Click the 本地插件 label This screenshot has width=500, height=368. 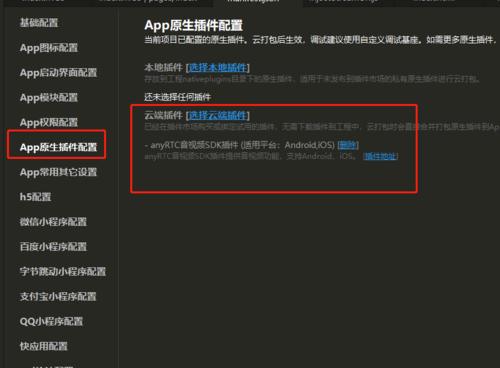click(x=163, y=68)
